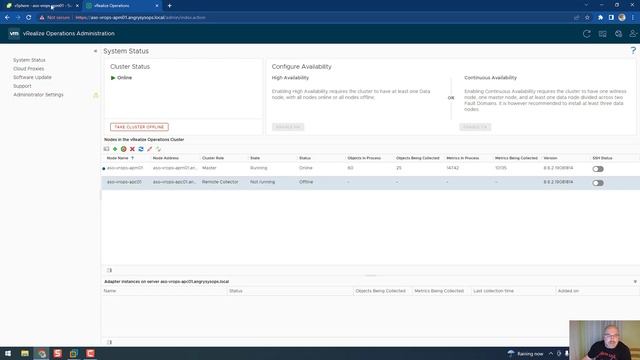Toggle SSH status for aso-vrops-apc01 node
640x360 pixels.
[x=598, y=183]
